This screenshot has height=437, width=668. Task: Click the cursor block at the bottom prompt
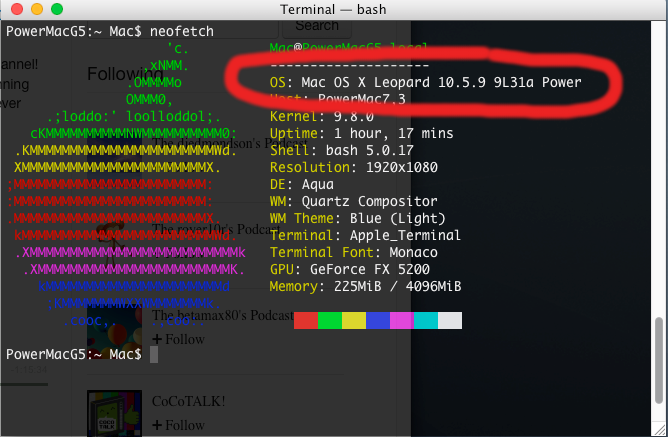[154, 354]
